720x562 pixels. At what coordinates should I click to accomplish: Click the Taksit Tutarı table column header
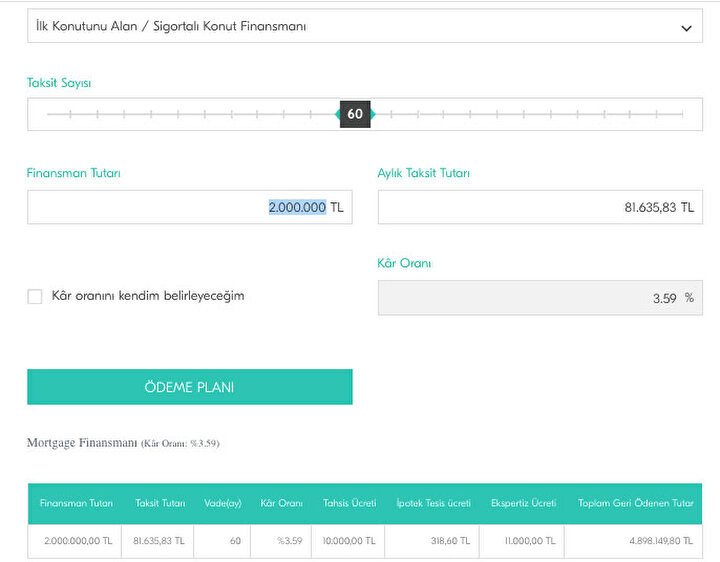[x=160, y=503]
